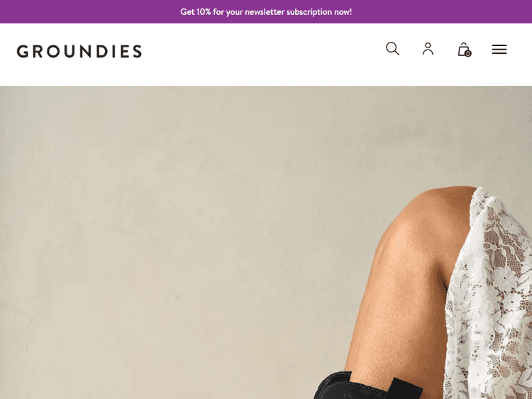The image size is (532, 399).
Task: Click the word 'Get' in the banner
Action: point(187,12)
